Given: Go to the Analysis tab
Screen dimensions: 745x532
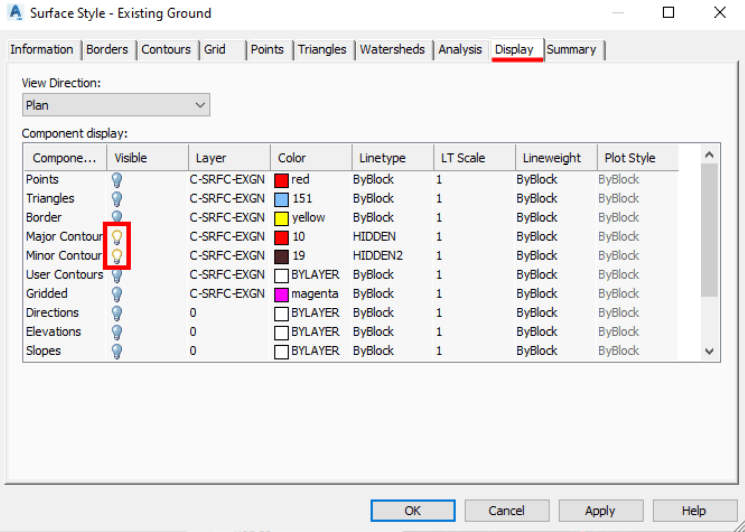Looking at the screenshot, I should click(x=460, y=49).
